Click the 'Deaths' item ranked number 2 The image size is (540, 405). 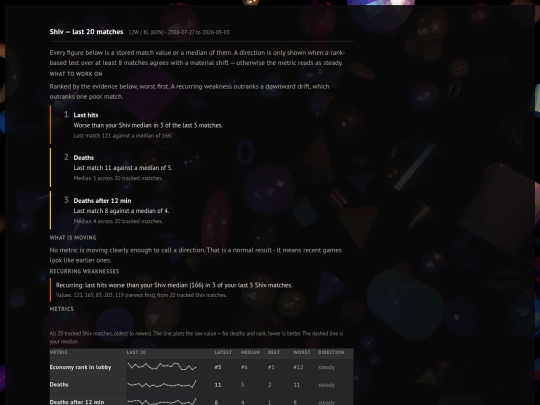click(84, 158)
